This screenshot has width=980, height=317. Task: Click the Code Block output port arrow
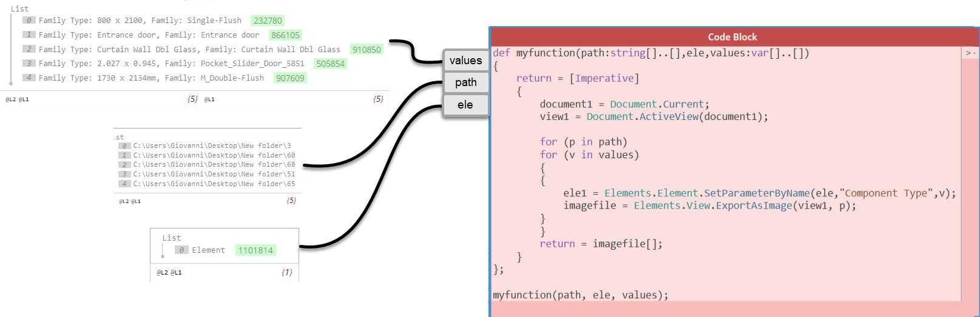pos(970,53)
